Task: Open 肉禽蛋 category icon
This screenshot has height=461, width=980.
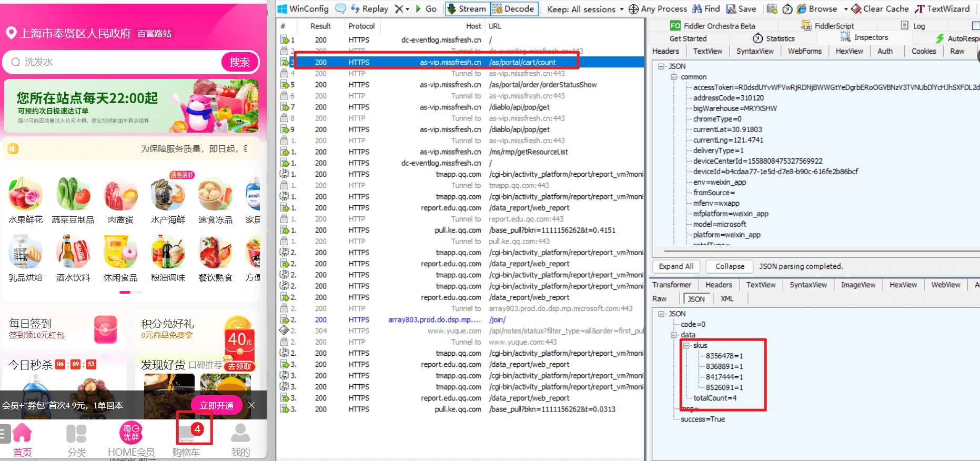Action: pyautogui.click(x=120, y=194)
